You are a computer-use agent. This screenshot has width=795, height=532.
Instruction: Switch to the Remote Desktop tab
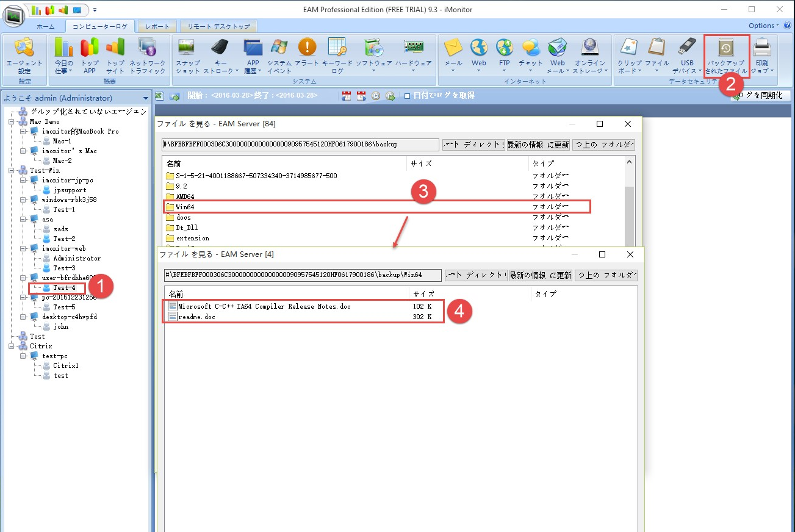coord(218,27)
